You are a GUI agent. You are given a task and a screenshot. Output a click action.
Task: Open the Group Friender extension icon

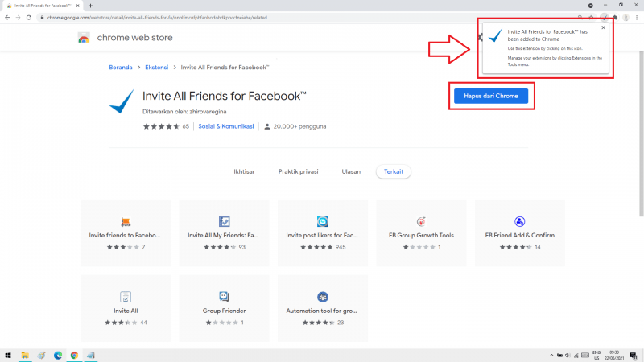(x=225, y=297)
